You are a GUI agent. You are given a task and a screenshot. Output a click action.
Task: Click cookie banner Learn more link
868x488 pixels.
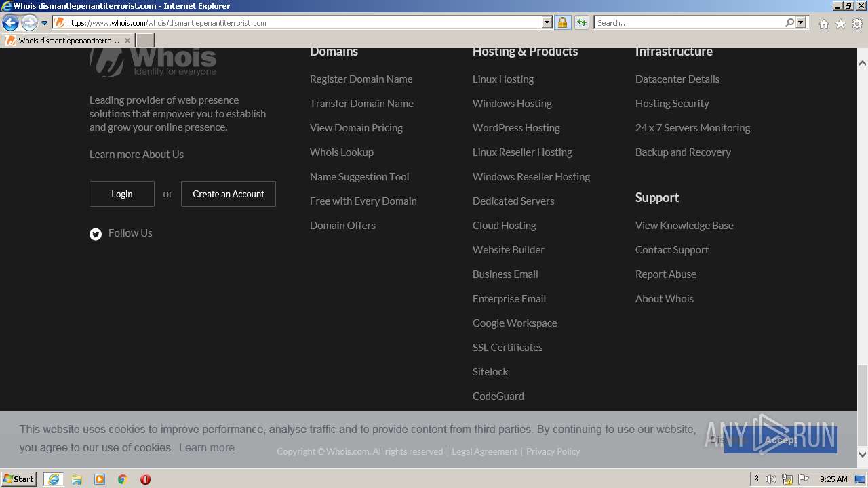coord(207,448)
